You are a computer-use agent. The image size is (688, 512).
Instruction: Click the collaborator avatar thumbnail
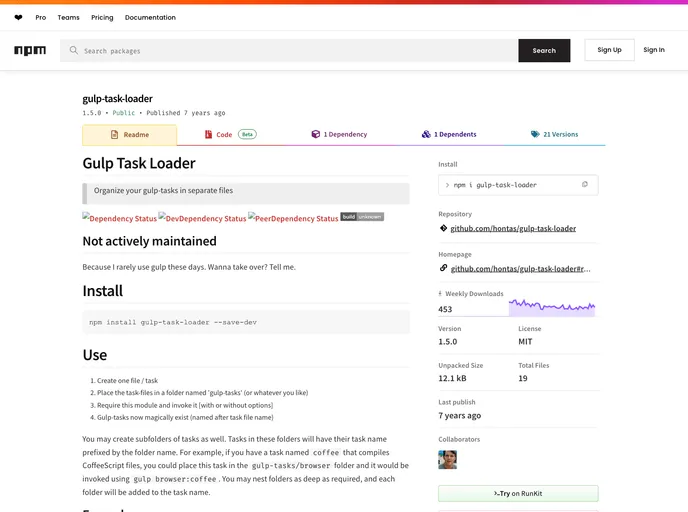[448, 459]
